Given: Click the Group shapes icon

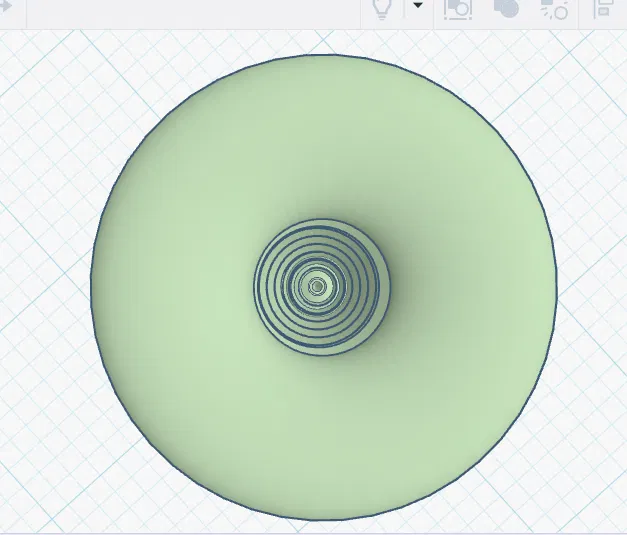Looking at the screenshot, I should [x=458, y=8].
